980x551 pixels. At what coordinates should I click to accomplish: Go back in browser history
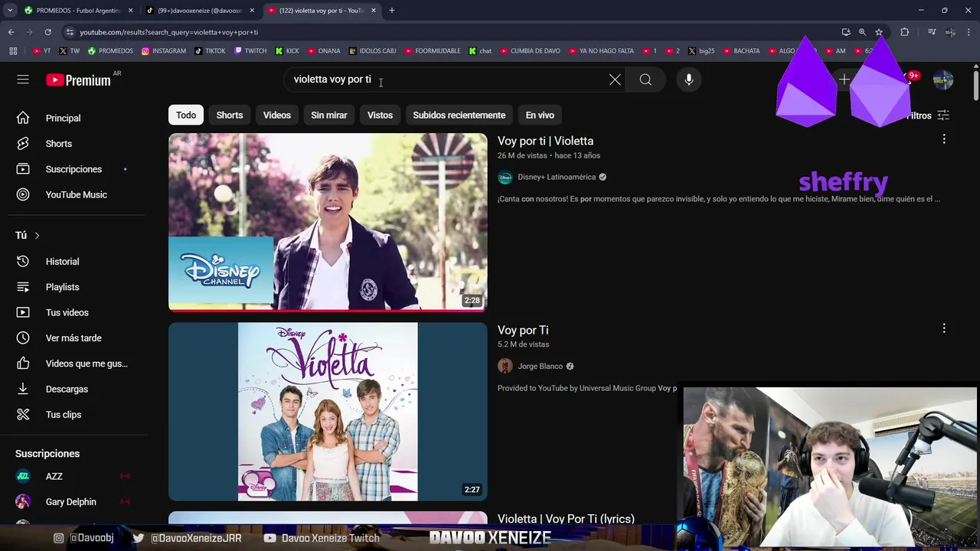pyautogui.click(x=11, y=32)
